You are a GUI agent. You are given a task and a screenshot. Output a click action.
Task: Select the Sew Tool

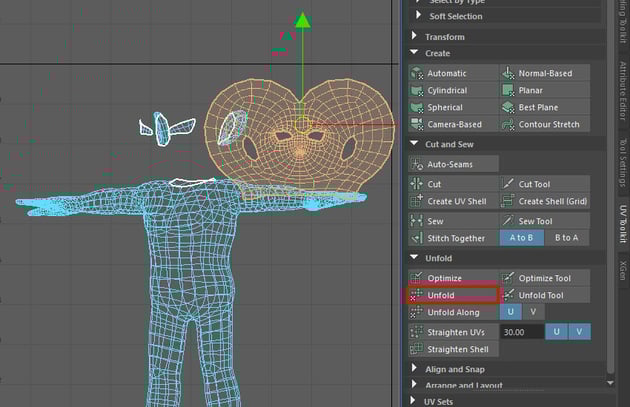[x=534, y=221]
